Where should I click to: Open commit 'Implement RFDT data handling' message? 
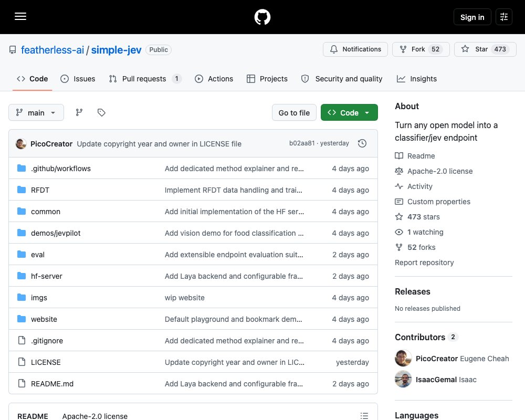[x=234, y=190]
